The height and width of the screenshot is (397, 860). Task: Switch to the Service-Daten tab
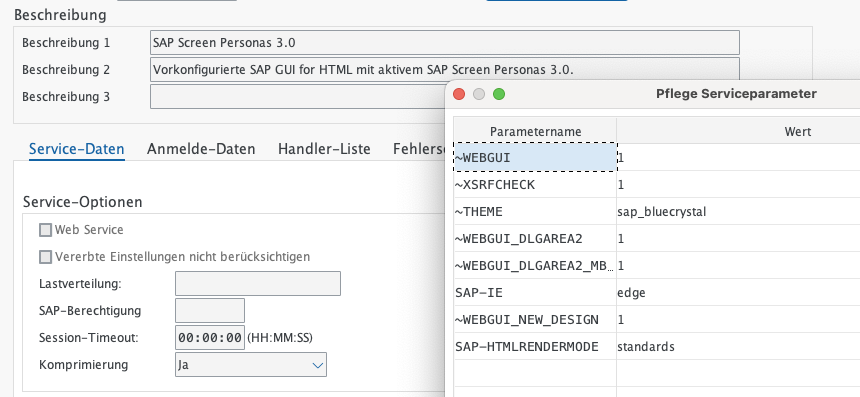(x=76, y=149)
